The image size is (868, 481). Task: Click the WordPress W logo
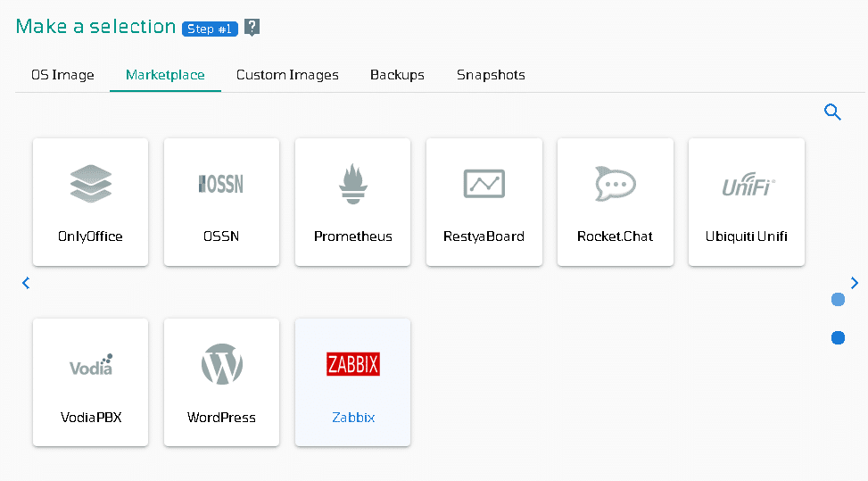(x=221, y=364)
